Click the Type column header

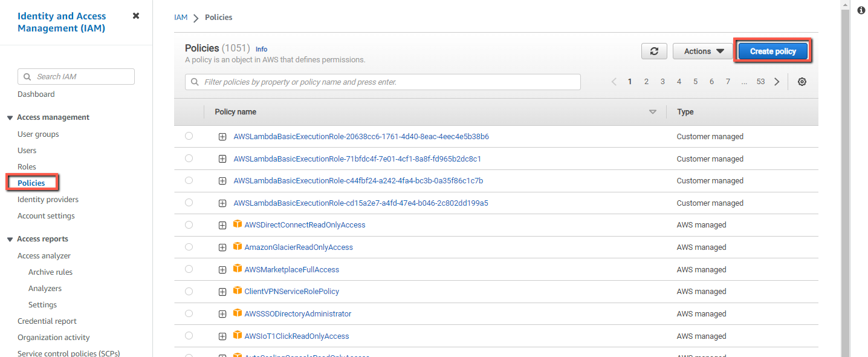click(685, 112)
